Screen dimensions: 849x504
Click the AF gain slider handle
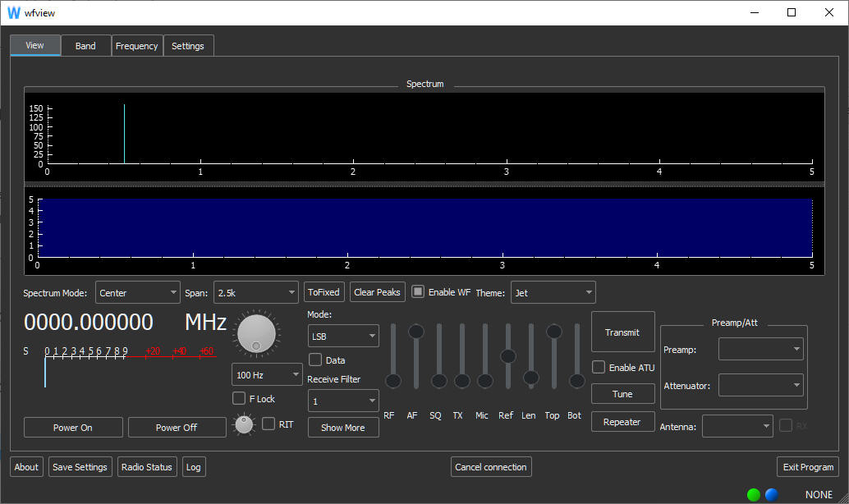click(416, 332)
